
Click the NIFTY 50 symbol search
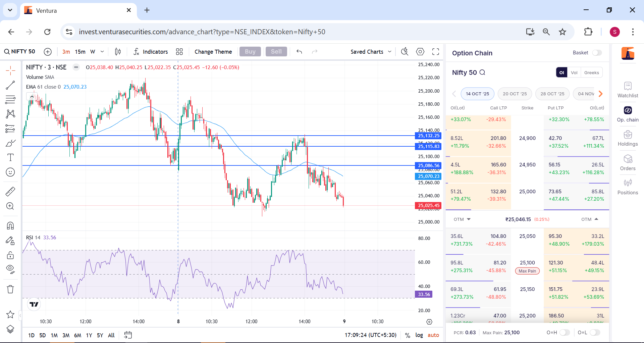click(19, 52)
